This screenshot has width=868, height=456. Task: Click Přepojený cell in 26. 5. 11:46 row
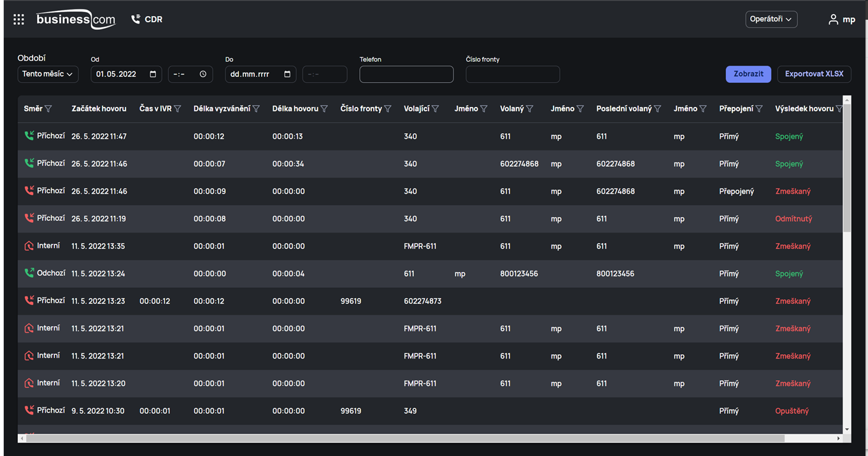tap(736, 191)
